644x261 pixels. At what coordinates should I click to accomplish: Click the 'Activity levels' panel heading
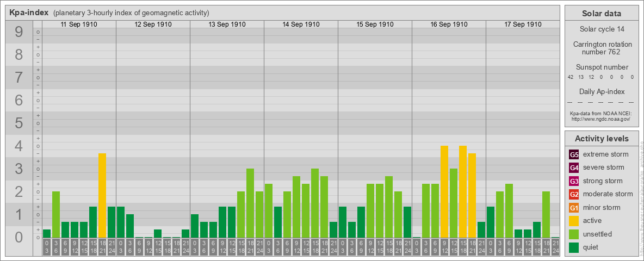pos(601,139)
